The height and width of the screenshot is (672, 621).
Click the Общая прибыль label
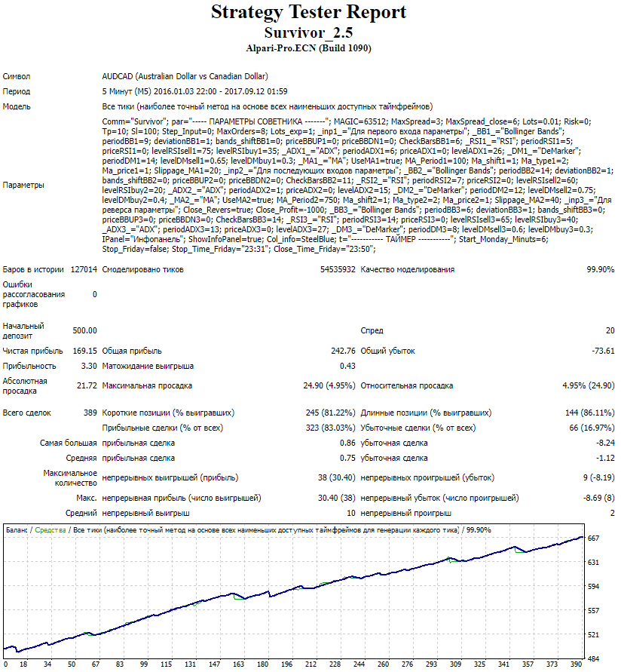(132, 351)
